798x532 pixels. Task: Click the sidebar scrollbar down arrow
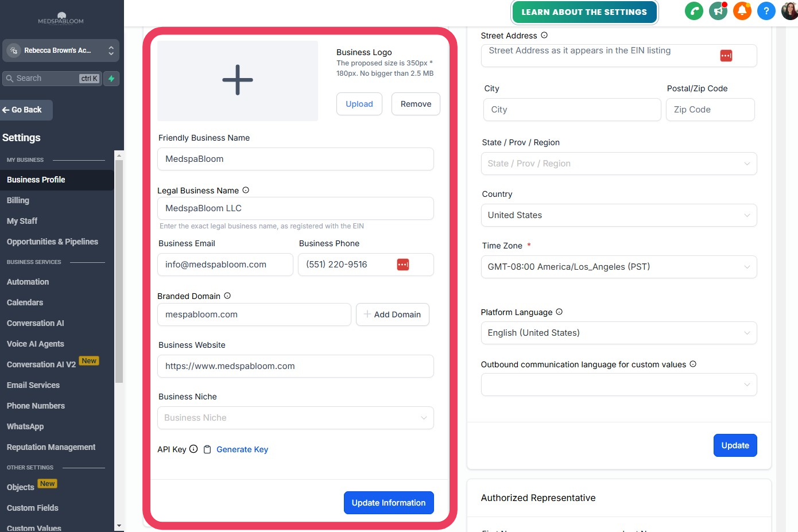(x=119, y=526)
